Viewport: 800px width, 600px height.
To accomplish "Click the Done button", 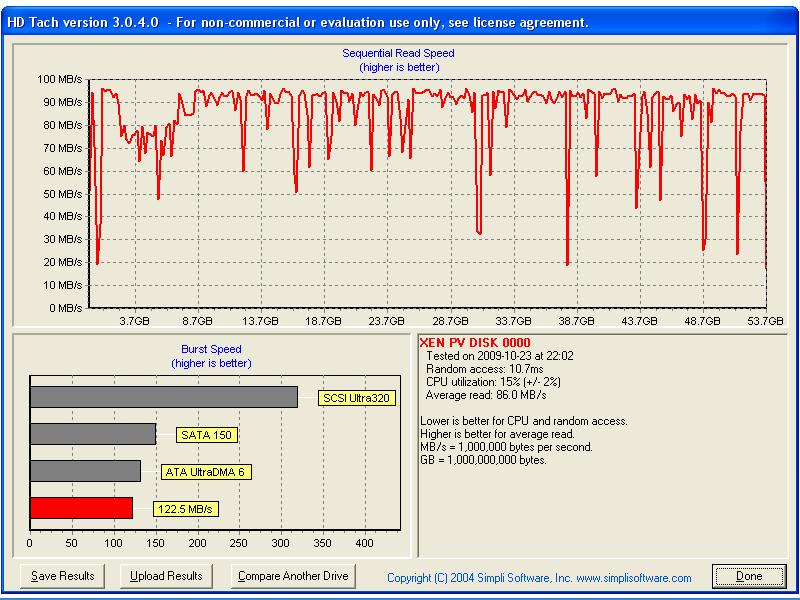I will coord(749,576).
